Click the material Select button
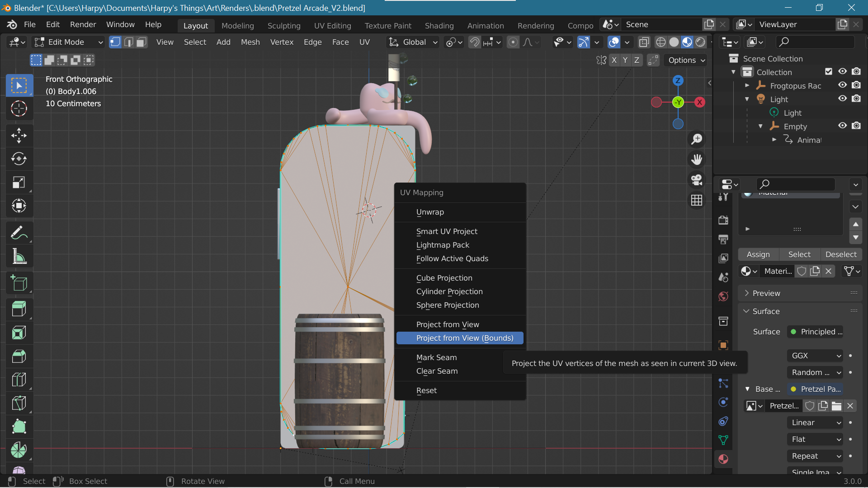This screenshot has width=868, height=488. click(799, 254)
